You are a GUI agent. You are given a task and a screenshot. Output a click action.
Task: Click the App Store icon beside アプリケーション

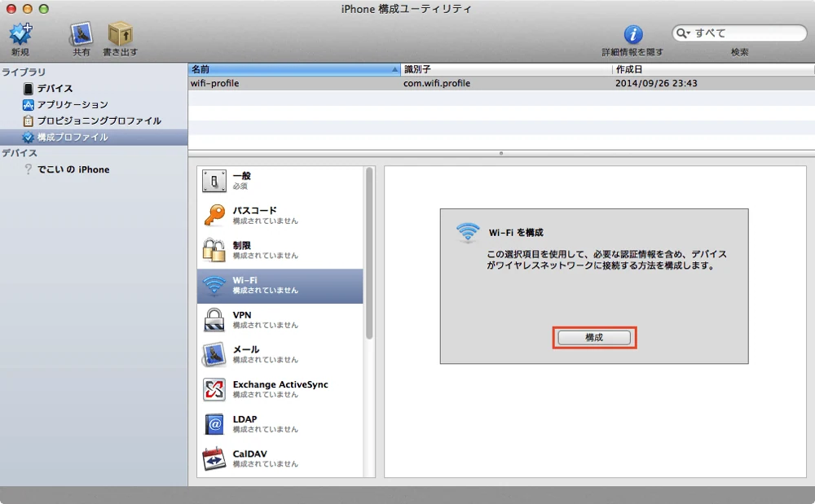(28, 105)
